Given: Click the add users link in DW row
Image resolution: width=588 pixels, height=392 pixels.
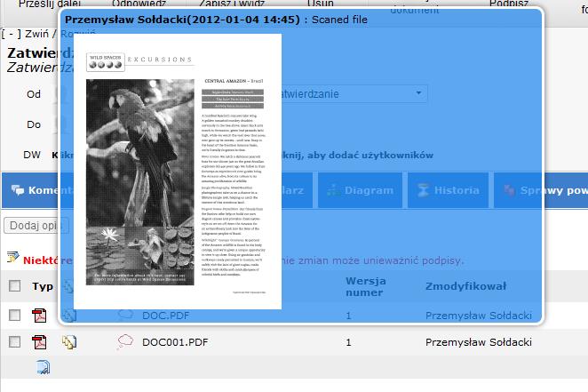Looking at the screenshot, I should (358, 156).
